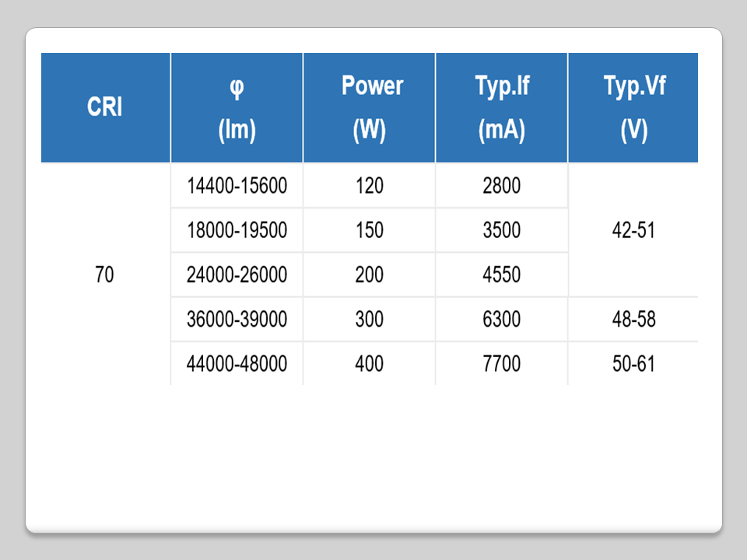Select the 120 power value cell
747x560 pixels.
coord(369,186)
